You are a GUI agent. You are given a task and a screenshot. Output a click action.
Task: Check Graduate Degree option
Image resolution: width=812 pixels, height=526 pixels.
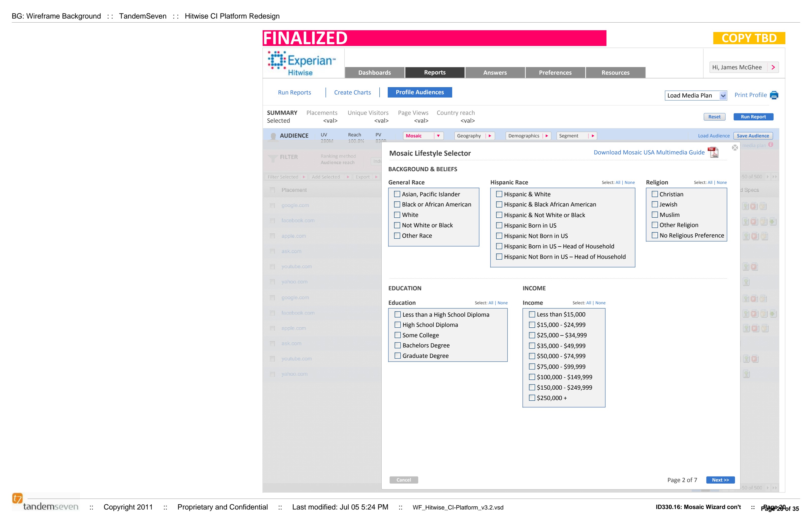click(397, 356)
